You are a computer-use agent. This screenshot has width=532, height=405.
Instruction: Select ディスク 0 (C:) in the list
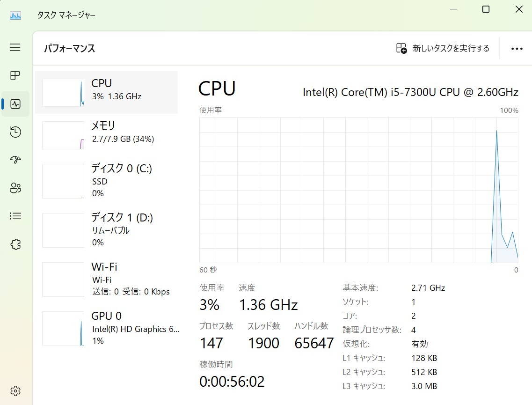[107, 180]
